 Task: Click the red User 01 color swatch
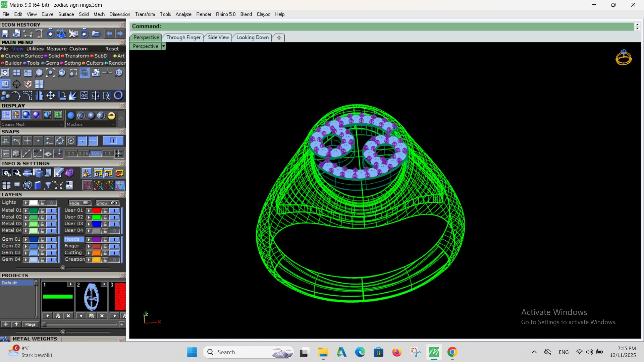(x=97, y=210)
